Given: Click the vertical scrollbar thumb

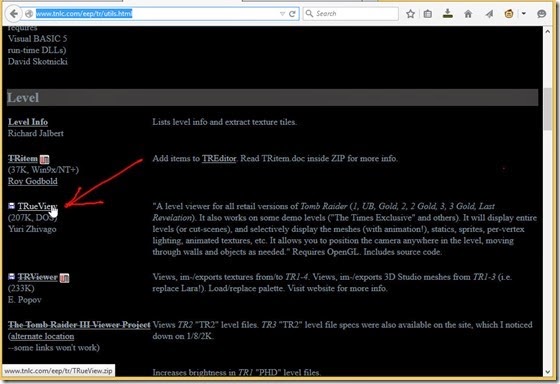Looking at the screenshot, I should point(548,109).
